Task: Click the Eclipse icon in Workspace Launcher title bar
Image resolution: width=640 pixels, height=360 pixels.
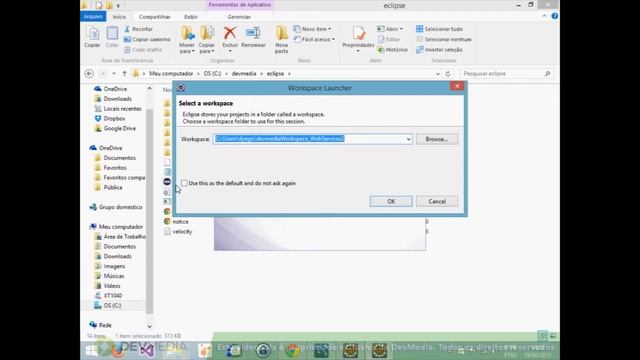Action: click(181, 88)
